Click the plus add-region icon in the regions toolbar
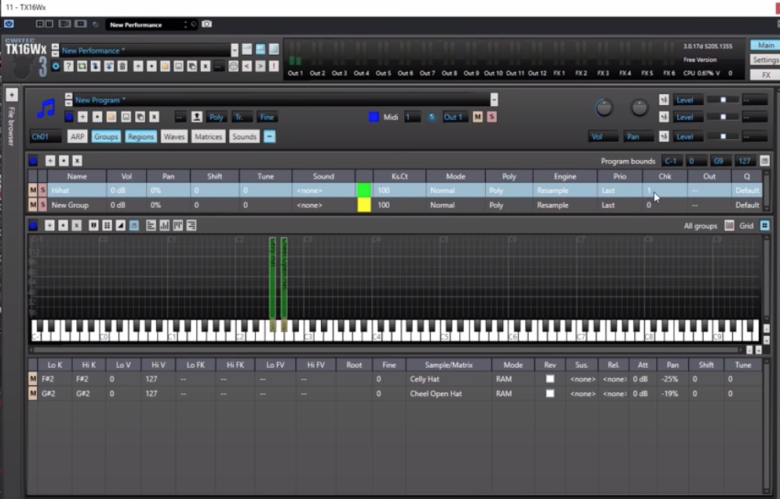Image resolution: width=780 pixels, height=499 pixels. (49, 225)
